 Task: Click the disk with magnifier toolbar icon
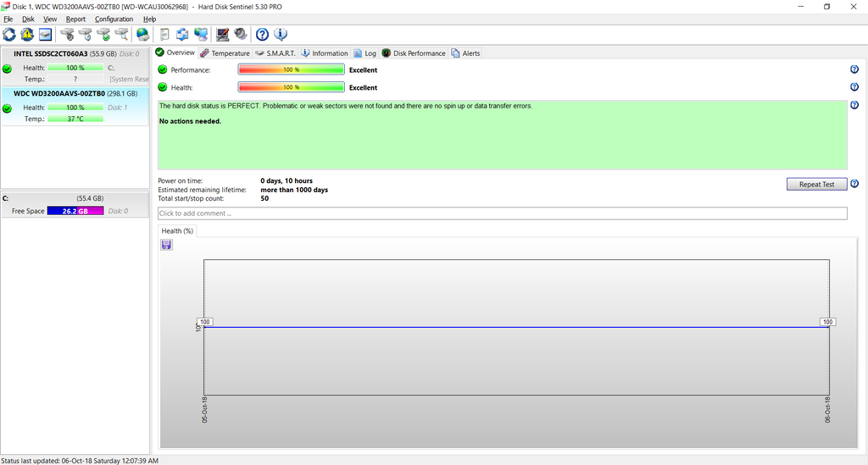(x=122, y=34)
